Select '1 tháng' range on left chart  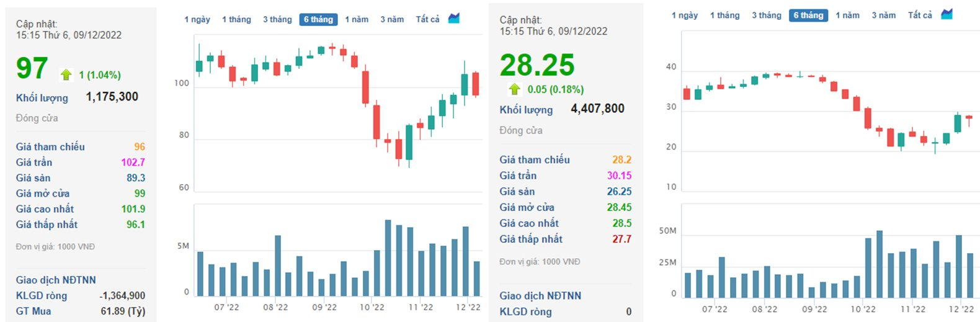(236, 19)
